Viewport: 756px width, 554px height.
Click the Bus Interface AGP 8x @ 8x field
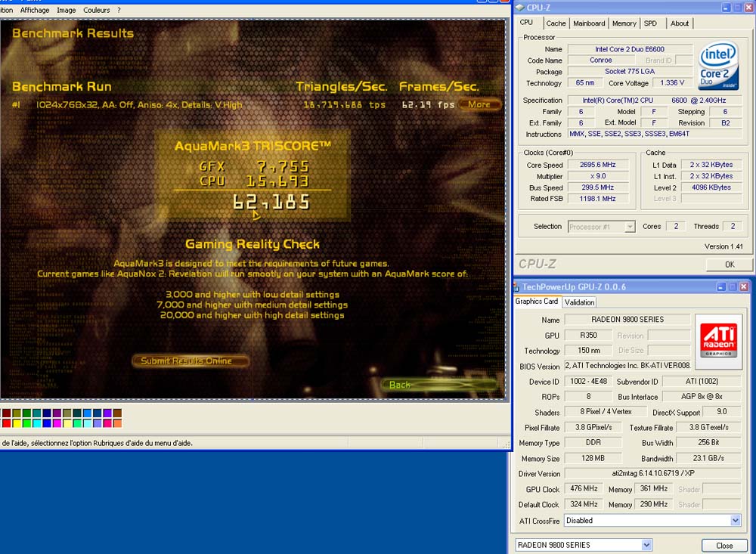point(702,396)
